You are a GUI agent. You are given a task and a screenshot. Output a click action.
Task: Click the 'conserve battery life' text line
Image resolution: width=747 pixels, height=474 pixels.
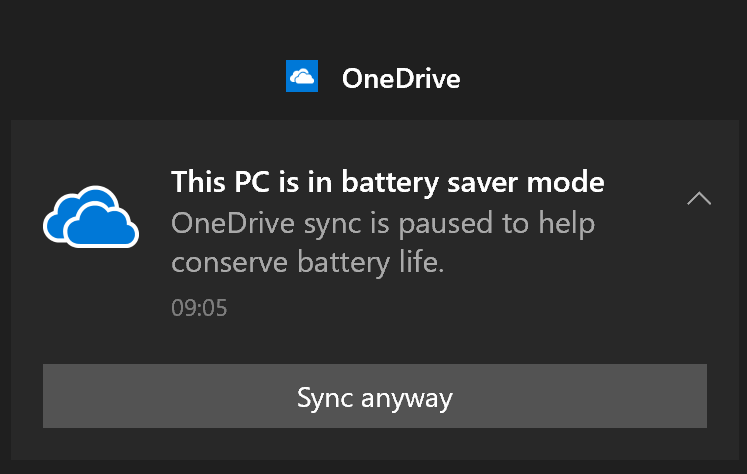coord(306,262)
